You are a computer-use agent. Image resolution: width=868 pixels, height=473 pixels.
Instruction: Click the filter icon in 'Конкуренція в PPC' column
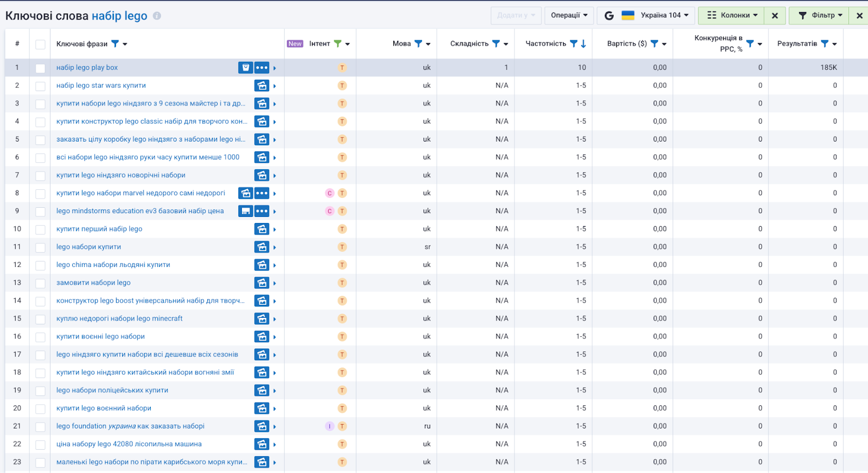point(750,44)
